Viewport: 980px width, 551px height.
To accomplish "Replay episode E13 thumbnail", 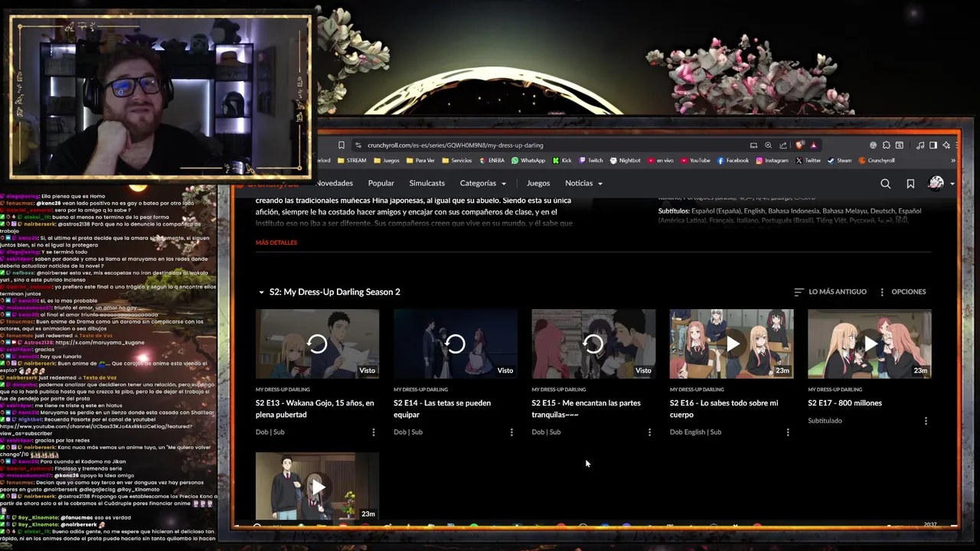I will [x=317, y=344].
